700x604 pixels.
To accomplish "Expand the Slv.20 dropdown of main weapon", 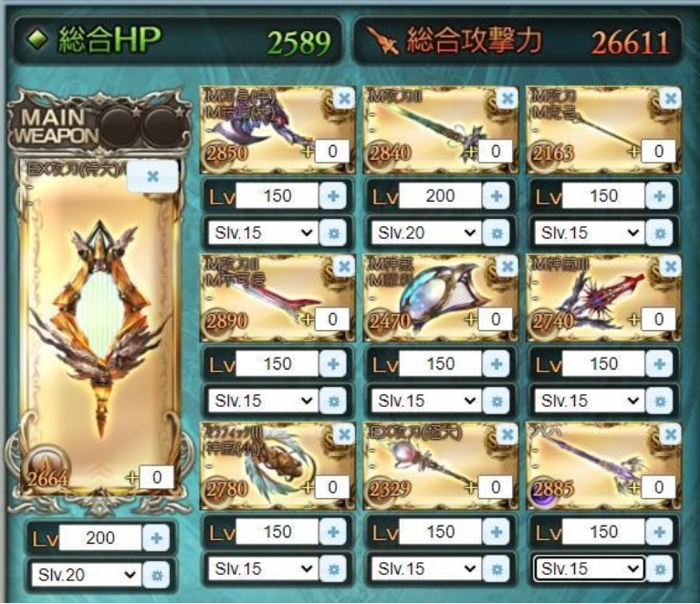I will [87, 575].
